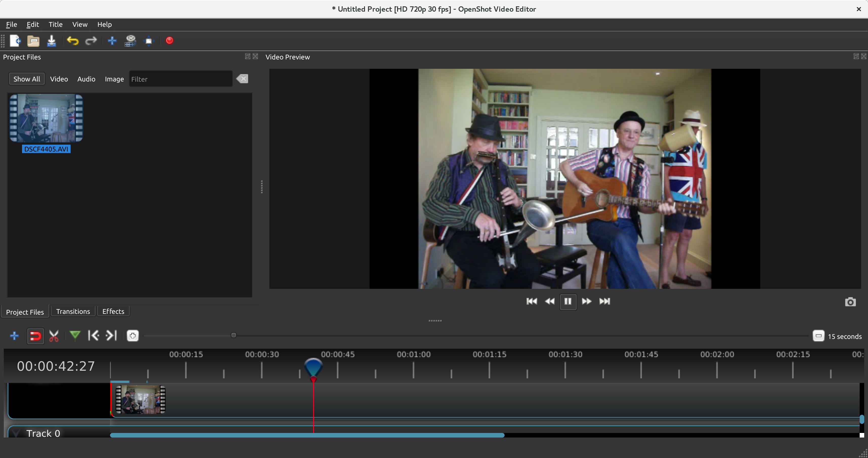
Task: Click the Show All filter button
Action: pos(27,79)
